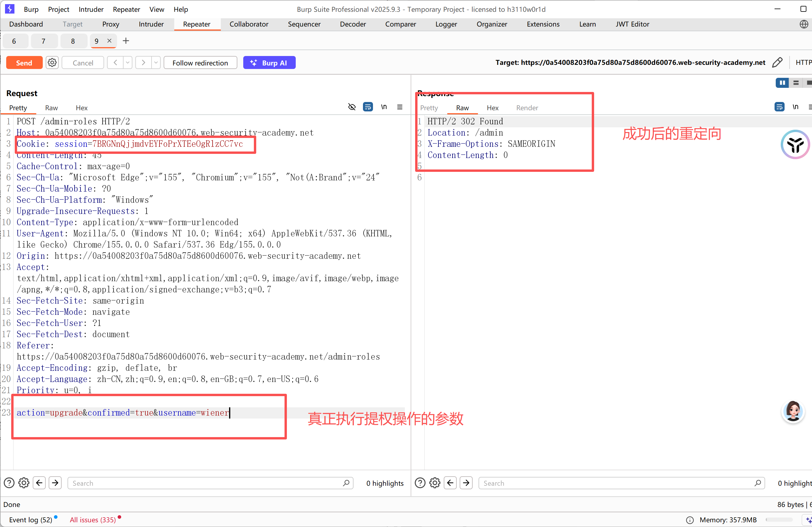The height and width of the screenshot is (527, 812).
Task: Expand the forward history dropdown arrow
Action: (x=156, y=63)
